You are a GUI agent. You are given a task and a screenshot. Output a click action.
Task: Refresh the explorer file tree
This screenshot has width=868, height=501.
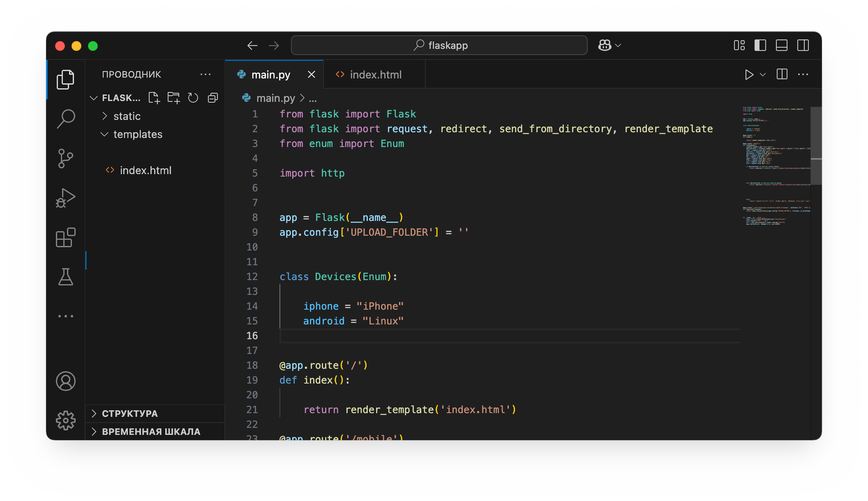[193, 98]
